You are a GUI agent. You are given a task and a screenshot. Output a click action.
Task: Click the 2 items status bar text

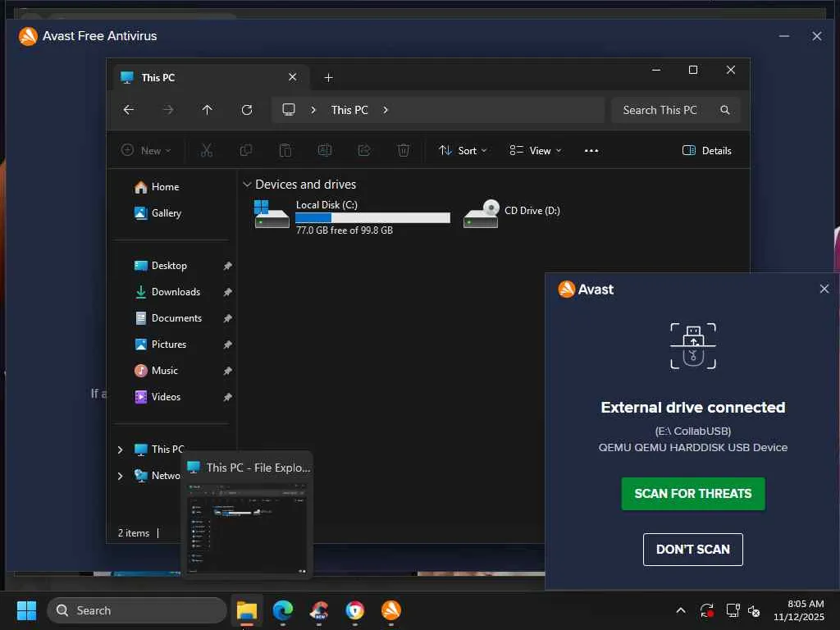click(x=134, y=533)
